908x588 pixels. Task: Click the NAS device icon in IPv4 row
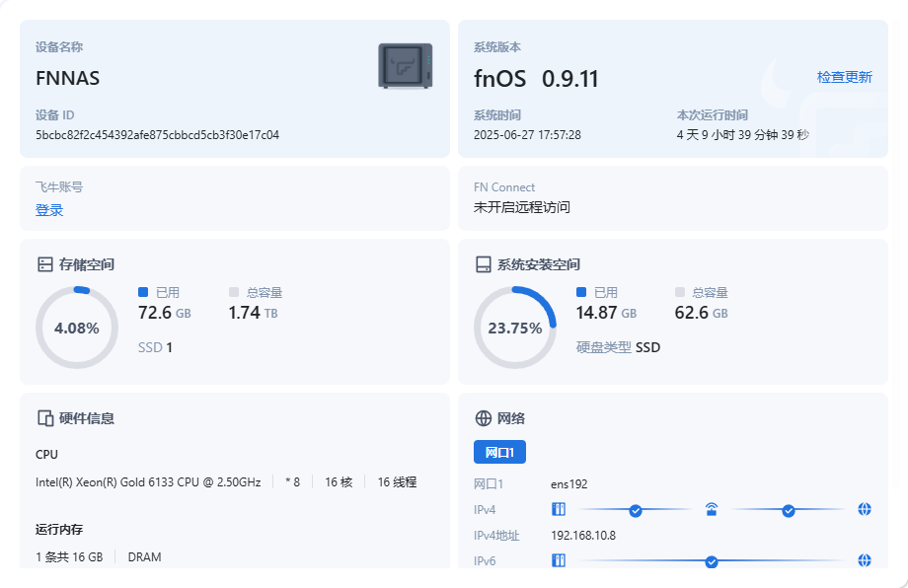(x=559, y=509)
